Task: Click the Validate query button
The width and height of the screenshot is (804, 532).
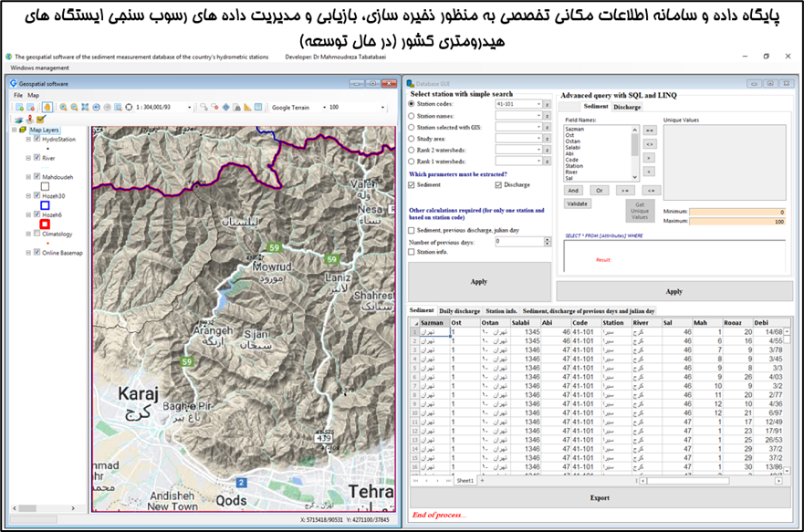Action: pyautogui.click(x=578, y=203)
